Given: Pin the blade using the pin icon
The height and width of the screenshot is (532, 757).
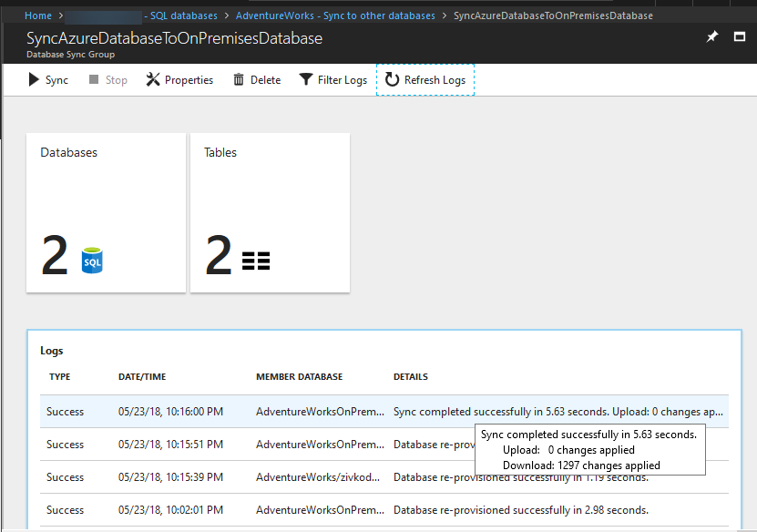Looking at the screenshot, I should [712, 36].
